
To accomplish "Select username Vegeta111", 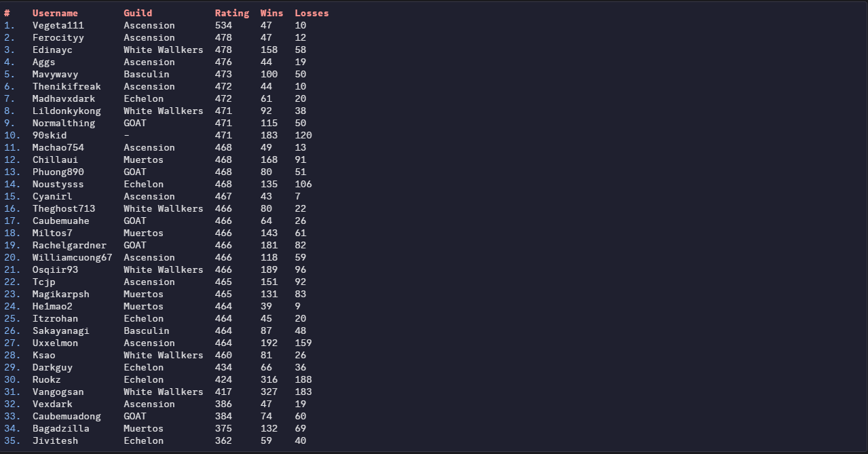I will tap(58, 25).
